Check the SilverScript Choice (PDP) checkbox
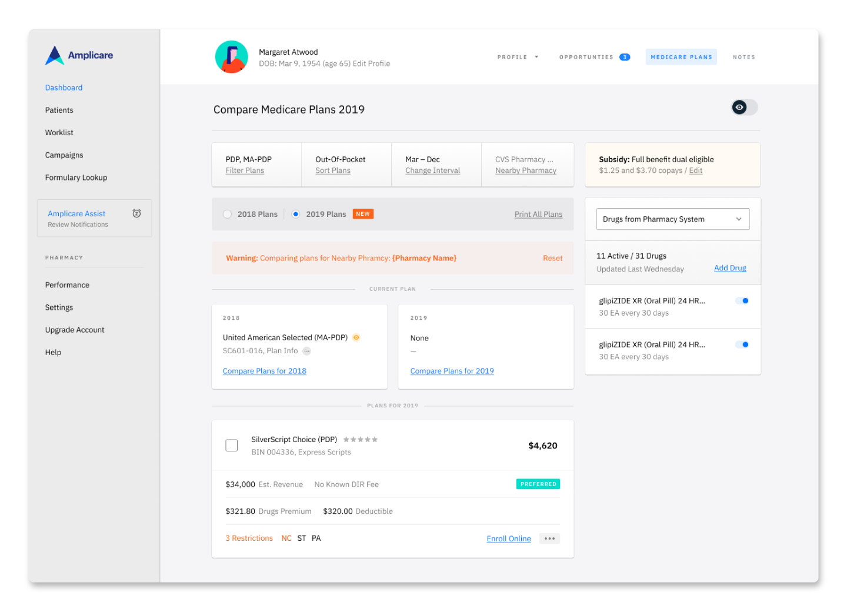 pyautogui.click(x=232, y=446)
